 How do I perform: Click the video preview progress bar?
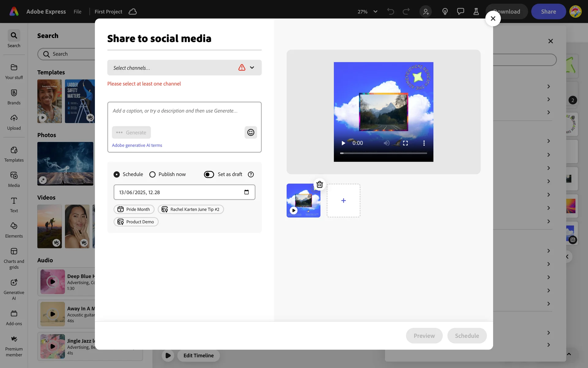383,153
